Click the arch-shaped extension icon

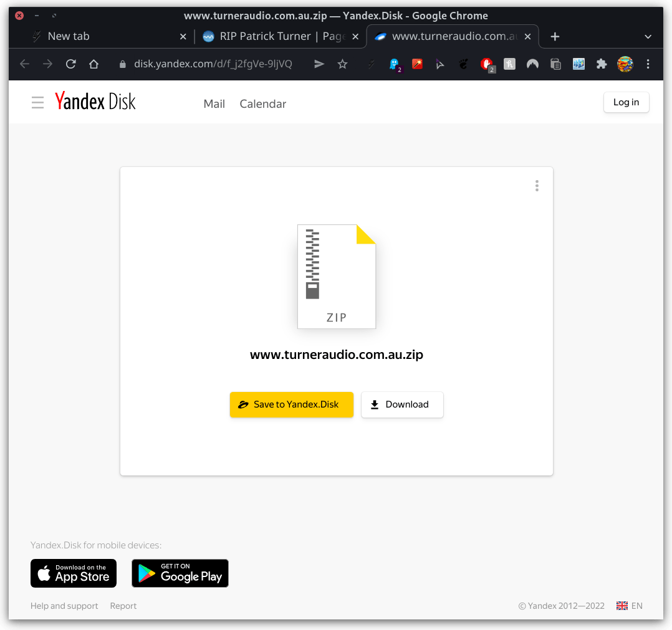tap(532, 64)
